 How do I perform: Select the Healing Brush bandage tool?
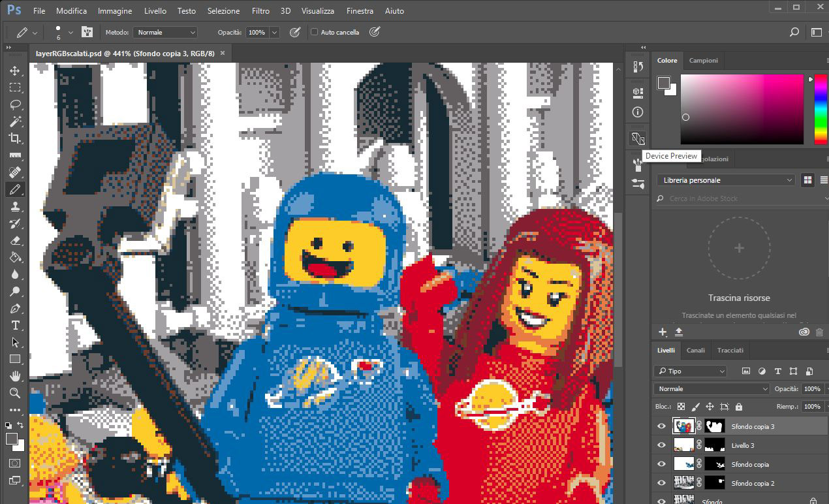14,172
